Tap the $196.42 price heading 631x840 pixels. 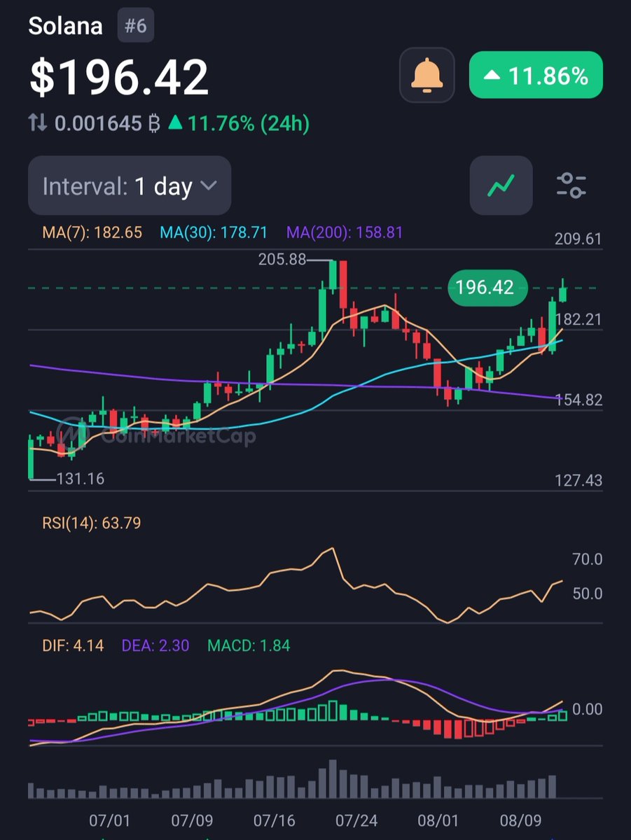coord(119,76)
